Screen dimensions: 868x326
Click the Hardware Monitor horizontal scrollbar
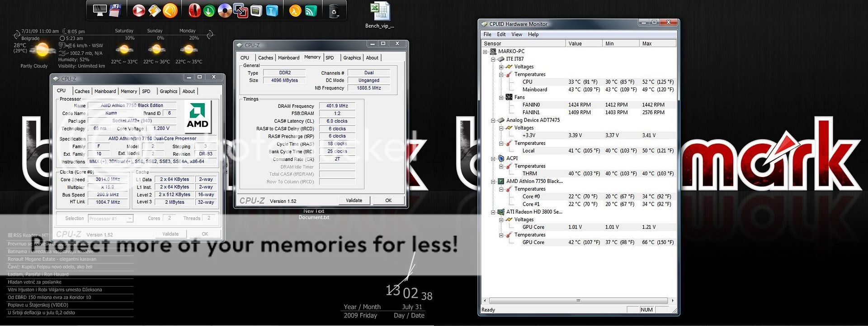[x=578, y=301]
